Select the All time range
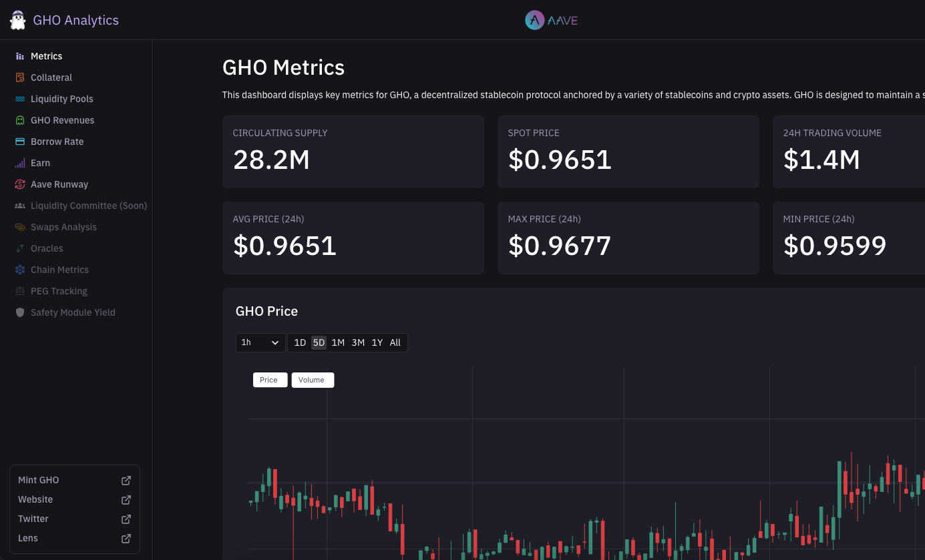Image resolution: width=925 pixels, height=560 pixels. [x=395, y=342]
